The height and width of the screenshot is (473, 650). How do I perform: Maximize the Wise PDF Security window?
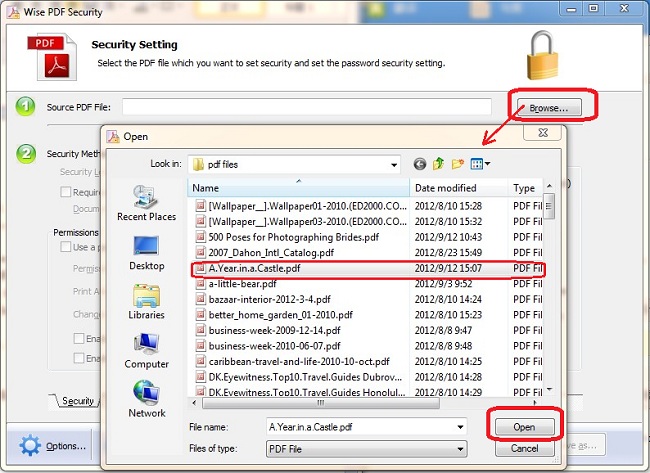[594, 8]
